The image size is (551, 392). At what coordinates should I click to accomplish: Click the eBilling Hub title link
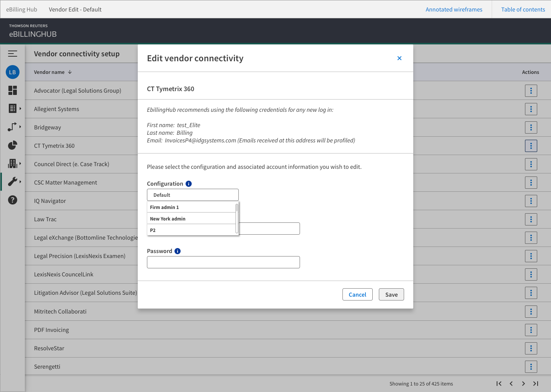pos(21,10)
